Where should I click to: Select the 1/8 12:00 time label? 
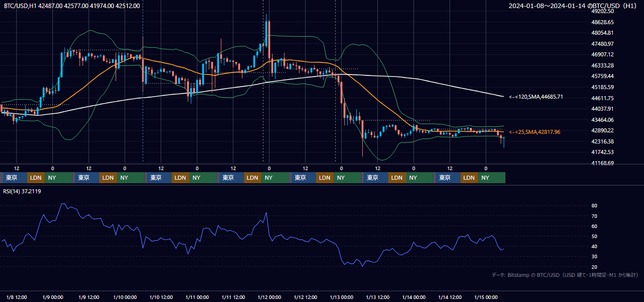point(17,297)
